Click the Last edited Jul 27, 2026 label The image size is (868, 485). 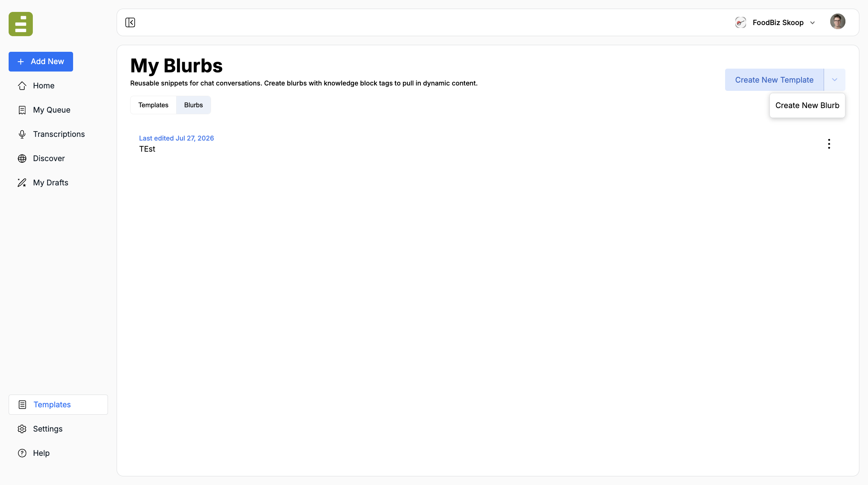(176, 138)
